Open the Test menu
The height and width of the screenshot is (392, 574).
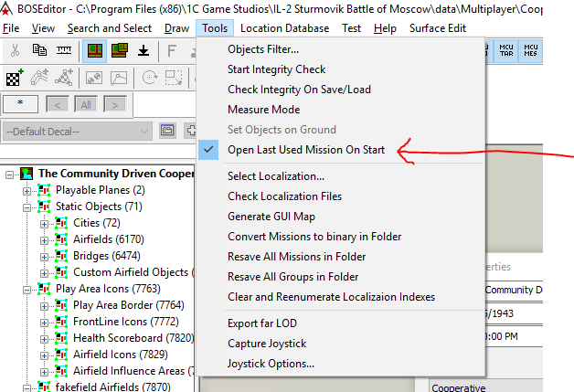coord(351,28)
